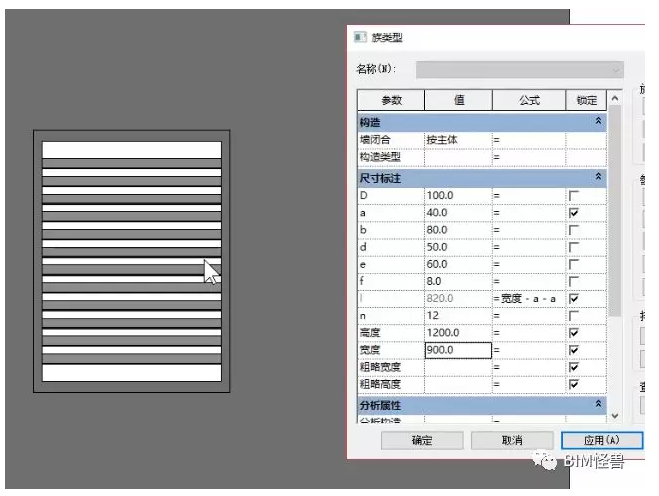Click the Family Types dialog title icon
Screen dimensions: 659x496
pos(360,37)
